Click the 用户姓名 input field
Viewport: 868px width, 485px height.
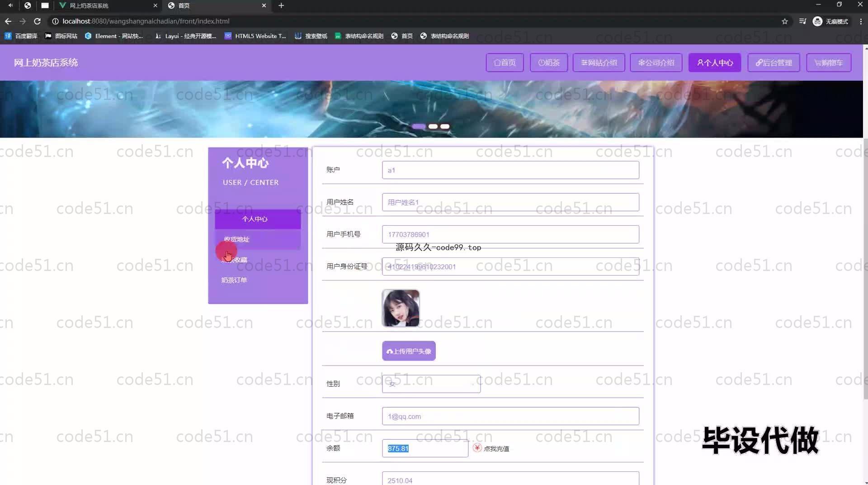510,202
